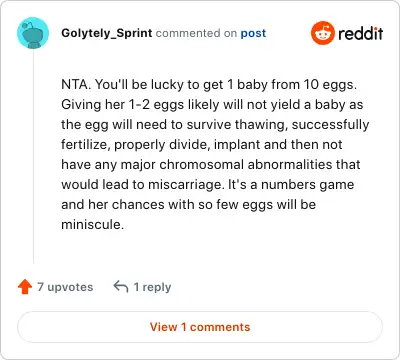
Task: Collapse thread using the vertical thread line
Action: 33,156
